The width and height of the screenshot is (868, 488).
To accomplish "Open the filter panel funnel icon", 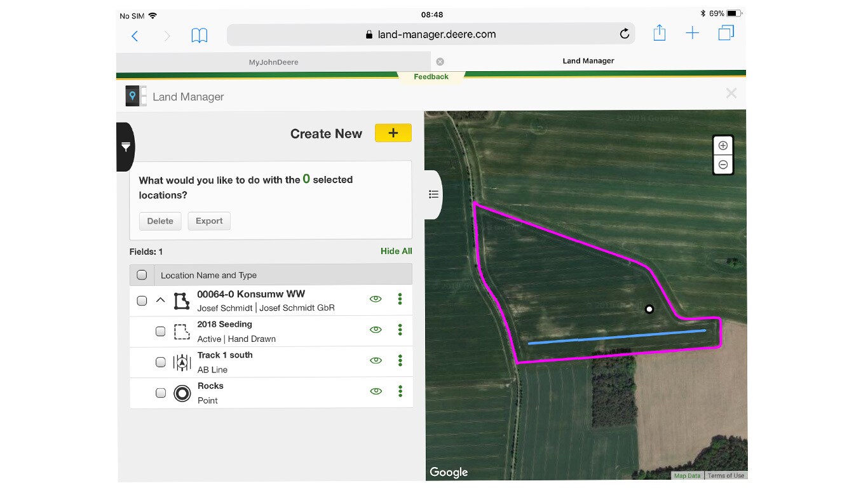I will pyautogui.click(x=126, y=147).
